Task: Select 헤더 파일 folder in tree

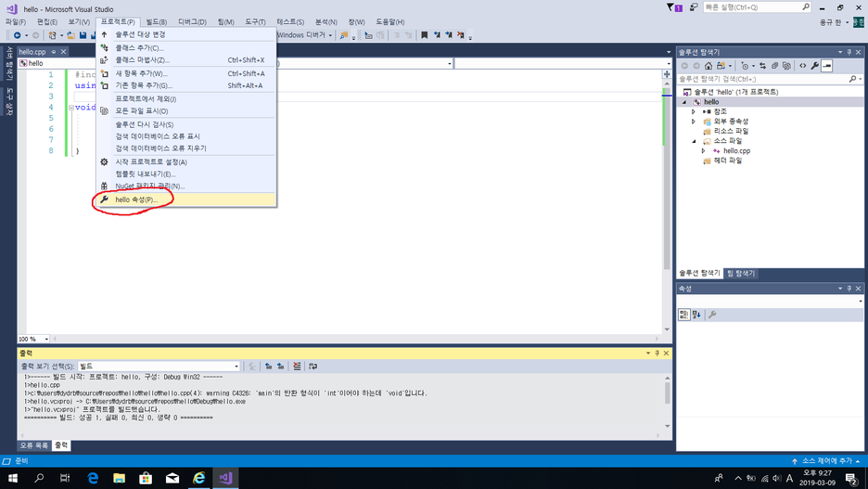Action: [727, 161]
